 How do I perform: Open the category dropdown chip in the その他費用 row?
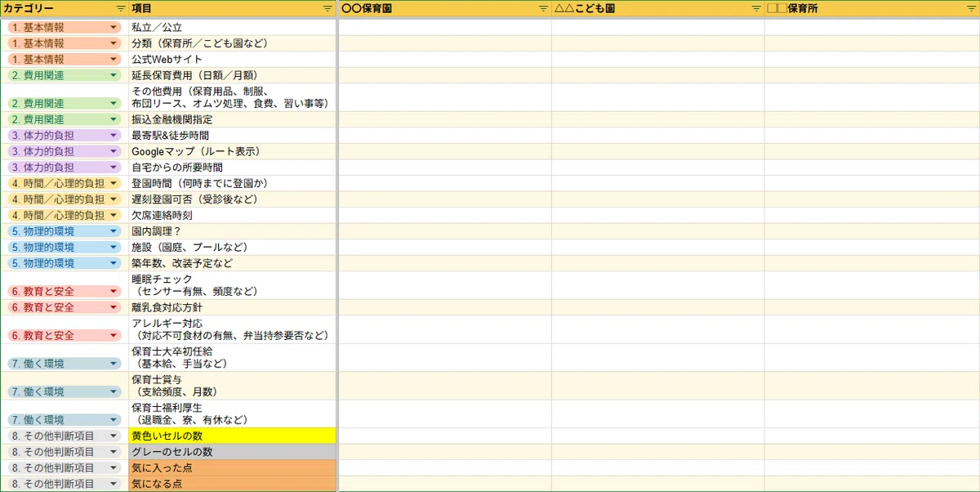click(65, 104)
